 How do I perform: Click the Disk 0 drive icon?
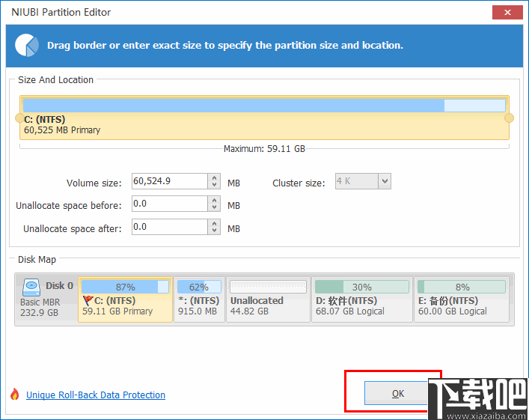31,287
